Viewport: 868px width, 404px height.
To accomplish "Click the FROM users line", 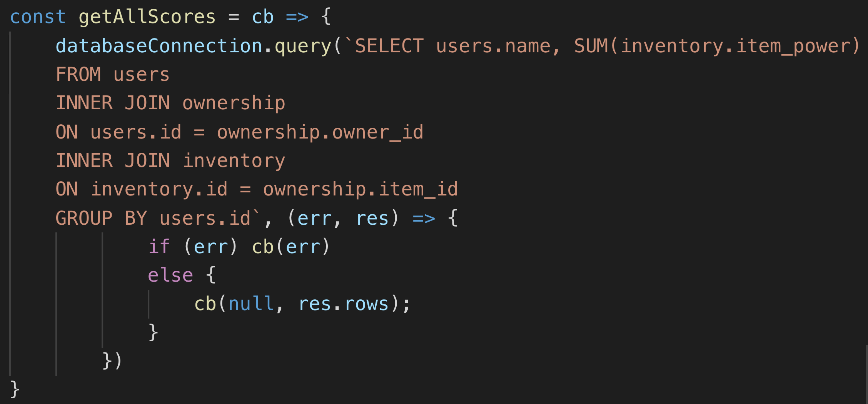I will click(113, 74).
